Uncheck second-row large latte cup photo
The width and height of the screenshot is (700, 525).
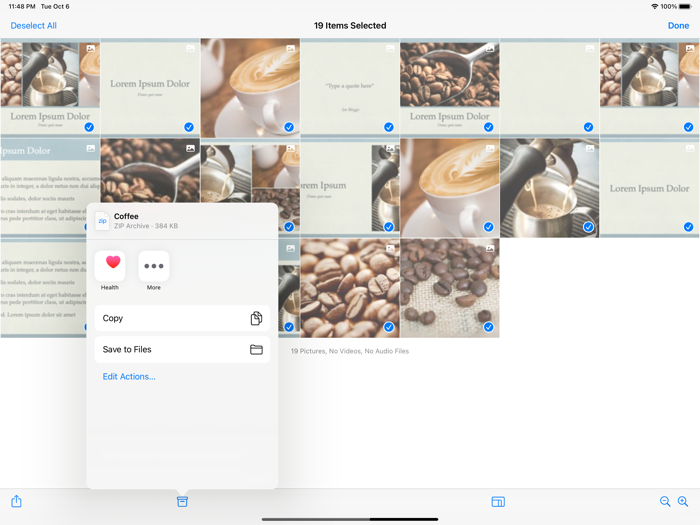489,227
